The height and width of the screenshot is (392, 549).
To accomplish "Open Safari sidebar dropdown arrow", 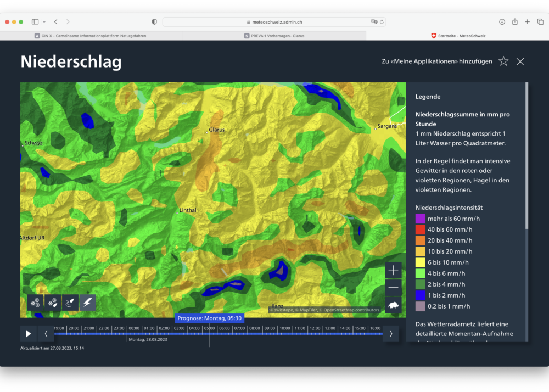I will 44,22.
